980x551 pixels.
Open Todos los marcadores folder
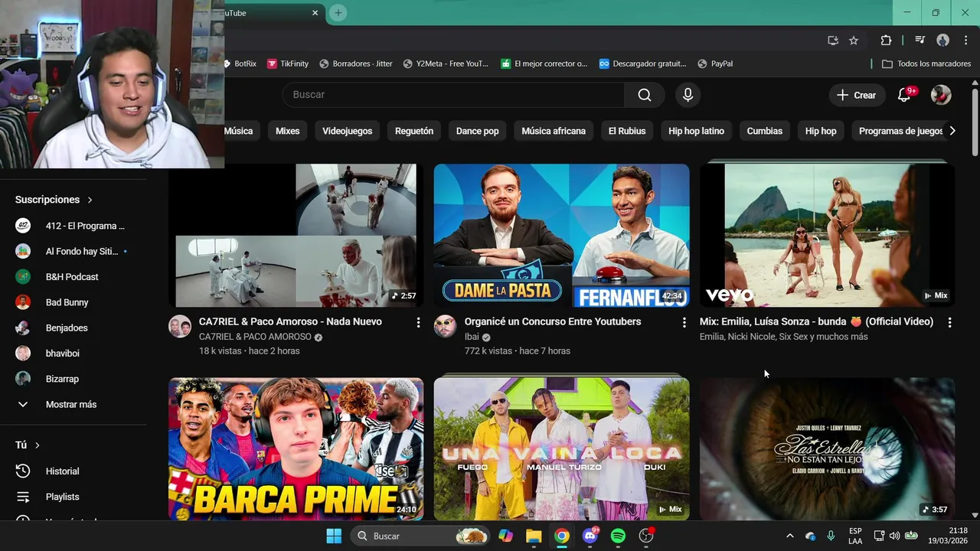click(926, 64)
